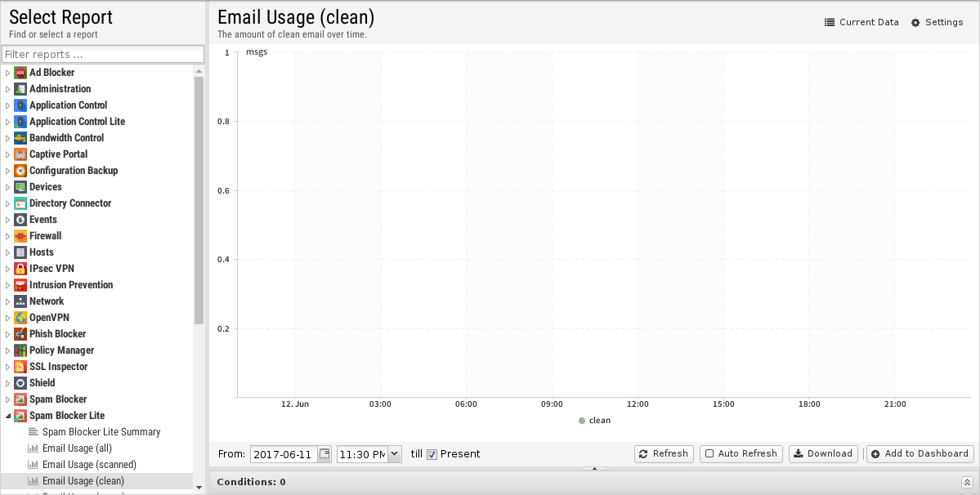Click the Phish Blocker icon
Viewport: 980px width, 495px height.
20,334
